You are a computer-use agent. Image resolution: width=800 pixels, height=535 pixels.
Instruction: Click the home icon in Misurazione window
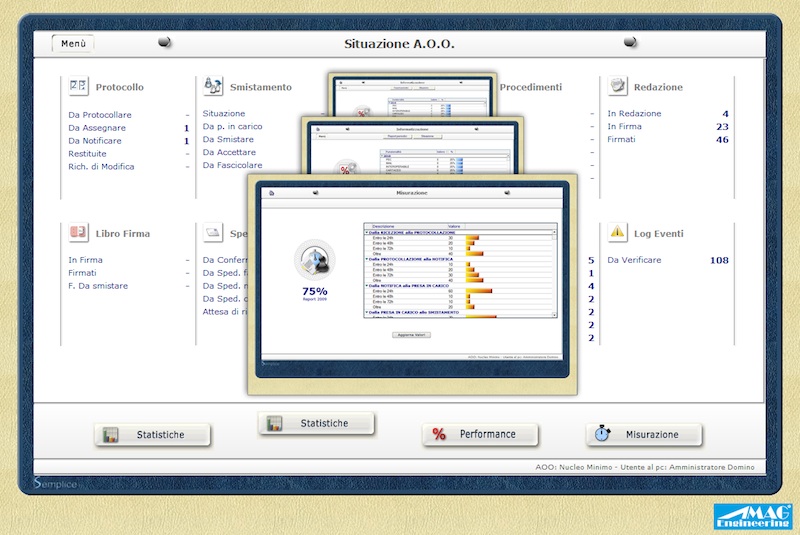272,191
